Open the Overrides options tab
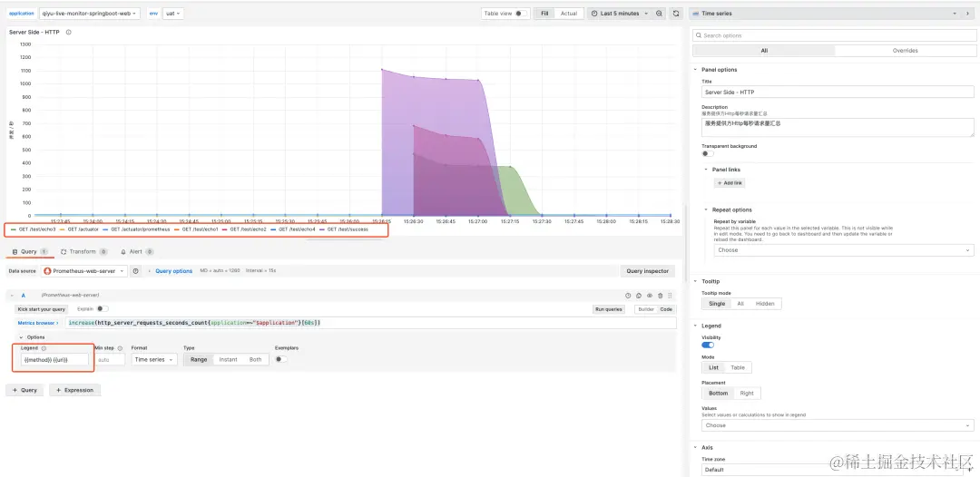 (906, 51)
